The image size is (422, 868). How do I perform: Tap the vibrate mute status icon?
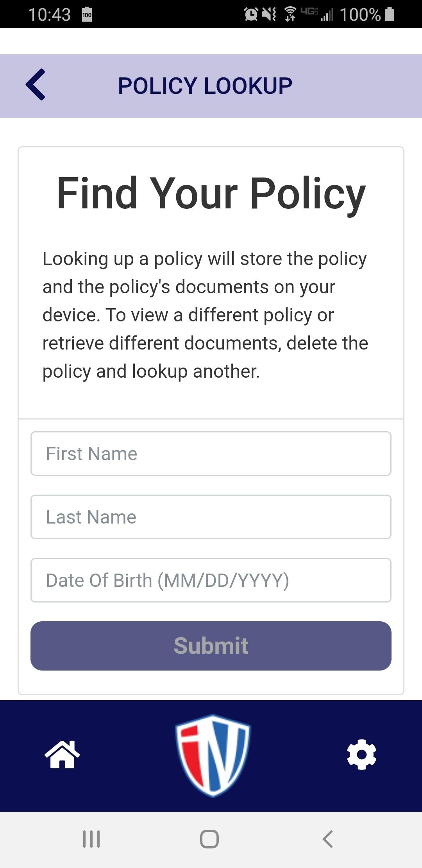coord(269,14)
